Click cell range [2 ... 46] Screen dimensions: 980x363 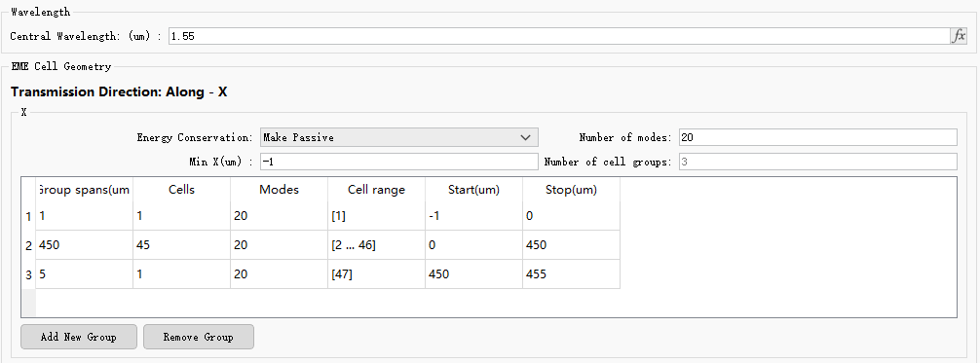pyautogui.click(x=376, y=245)
